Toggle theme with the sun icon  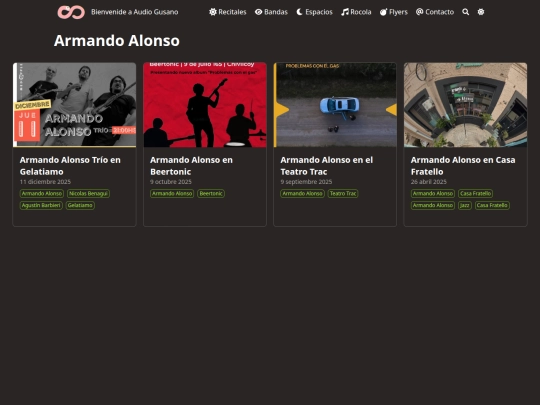(x=481, y=12)
